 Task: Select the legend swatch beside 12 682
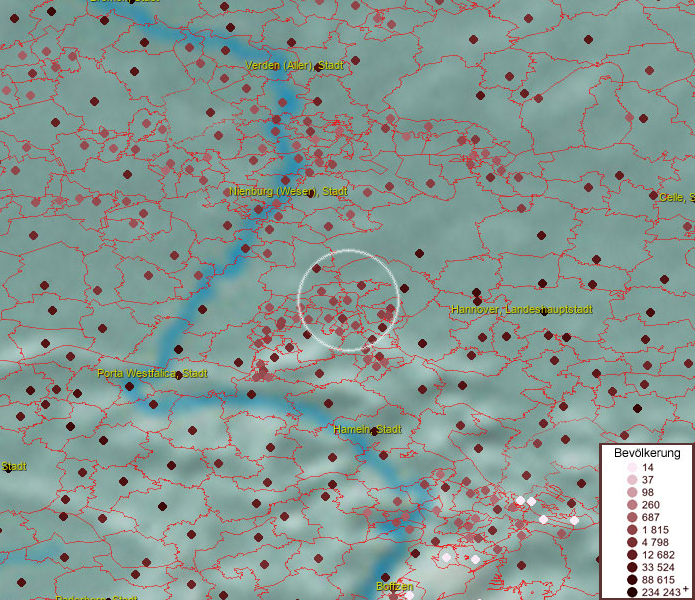tap(632, 555)
